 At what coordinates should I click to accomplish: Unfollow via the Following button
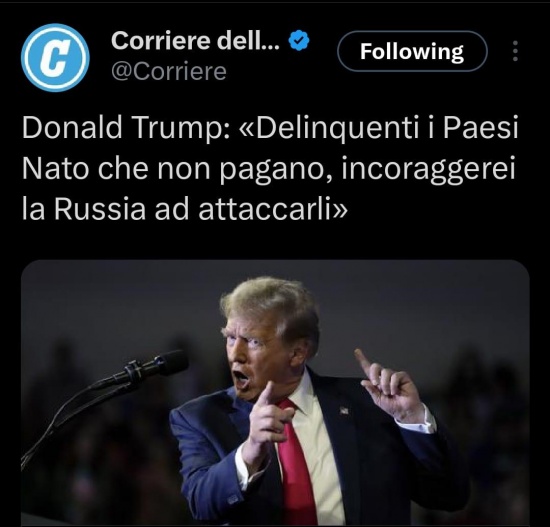click(412, 52)
